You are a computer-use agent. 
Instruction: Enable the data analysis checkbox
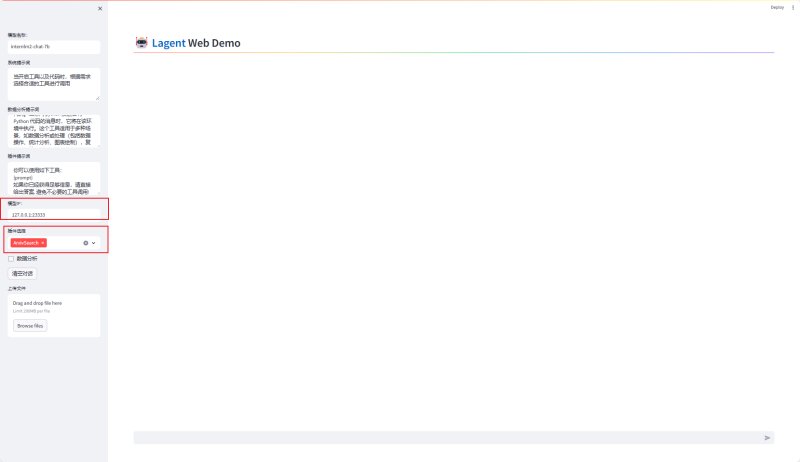tap(11, 259)
